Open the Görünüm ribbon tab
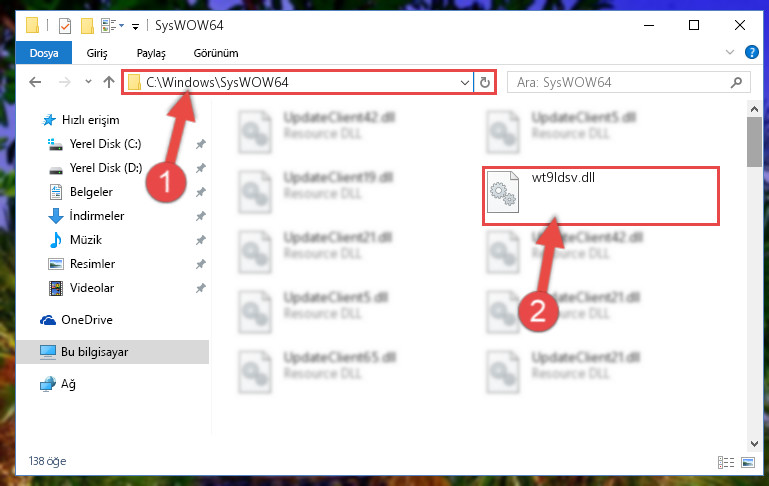The height and width of the screenshot is (486, 769). coord(216,53)
